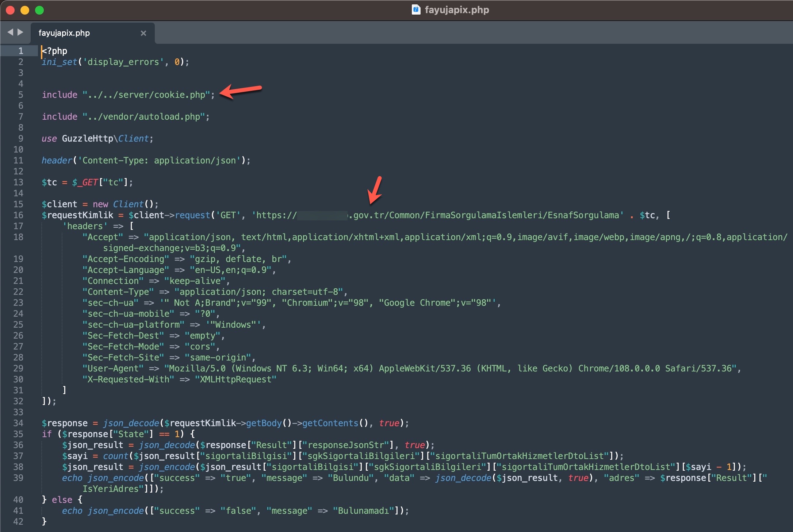The image size is (793, 532).
Task: Click the file icon in title bar
Action: pos(416,10)
